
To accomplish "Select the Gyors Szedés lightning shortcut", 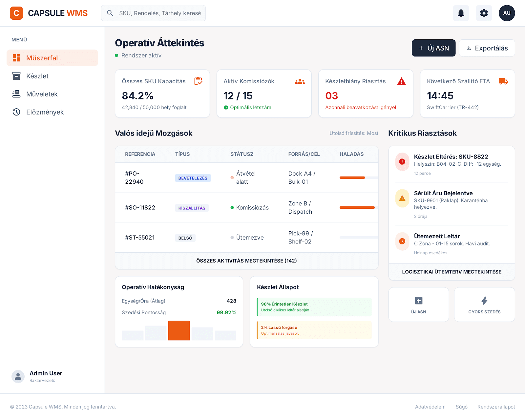I will [484, 304].
